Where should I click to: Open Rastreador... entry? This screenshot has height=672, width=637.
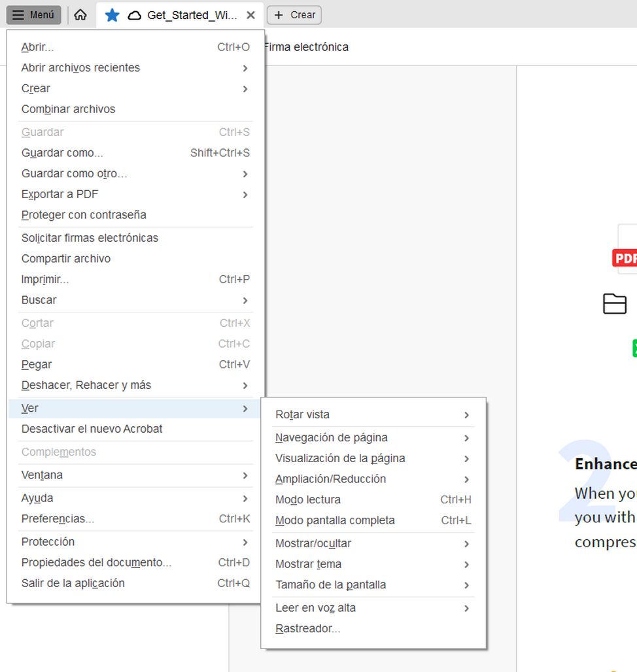click(373, 628)
